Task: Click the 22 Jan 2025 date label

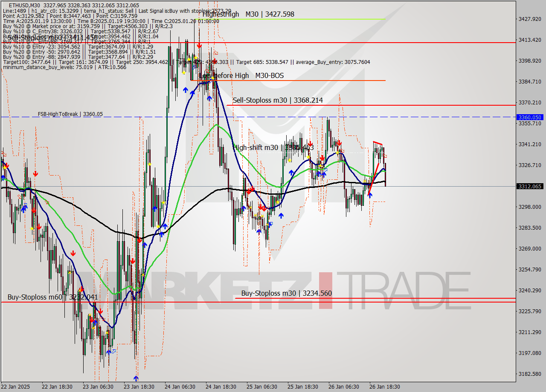Action: click(16, 387)
